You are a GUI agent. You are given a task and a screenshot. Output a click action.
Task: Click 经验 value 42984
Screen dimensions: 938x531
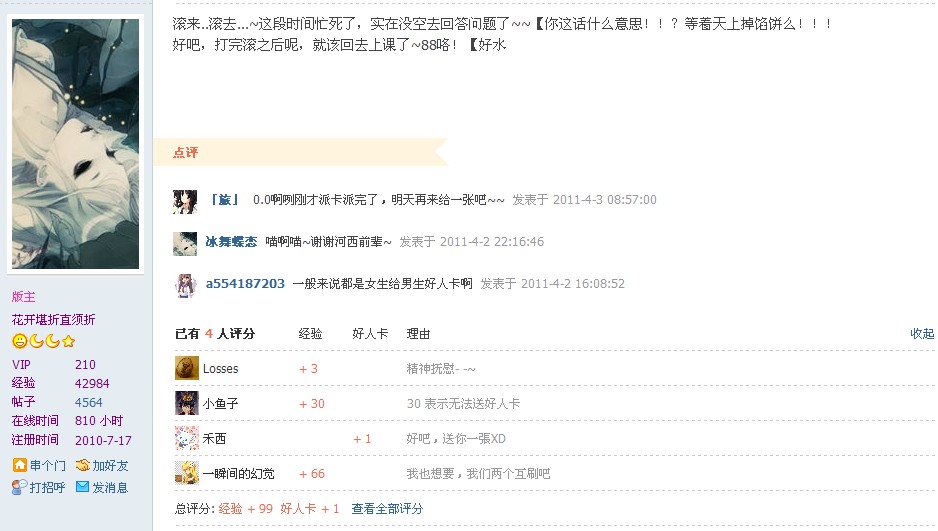pos(92,383)
